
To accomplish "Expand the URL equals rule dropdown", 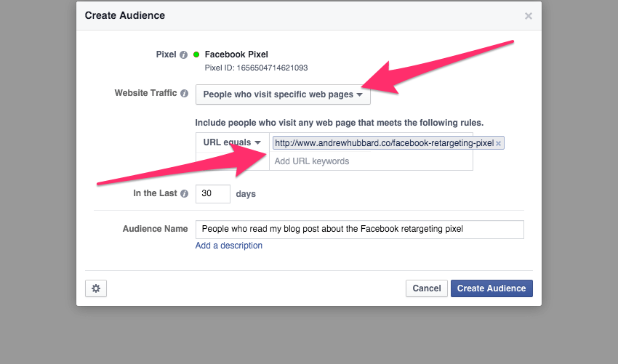I will [232, 143].
